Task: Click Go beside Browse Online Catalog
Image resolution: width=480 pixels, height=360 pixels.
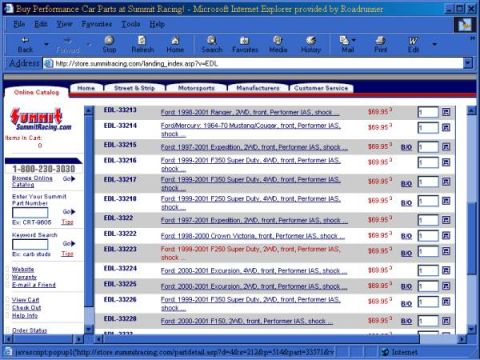Action: pyautogui.click(x=69, y=179)
